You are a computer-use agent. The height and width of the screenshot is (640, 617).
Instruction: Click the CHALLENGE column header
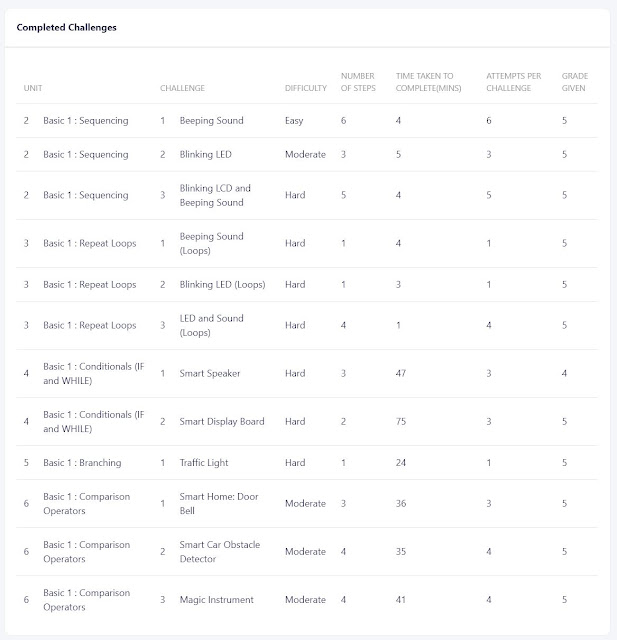[x=182, y=88]
